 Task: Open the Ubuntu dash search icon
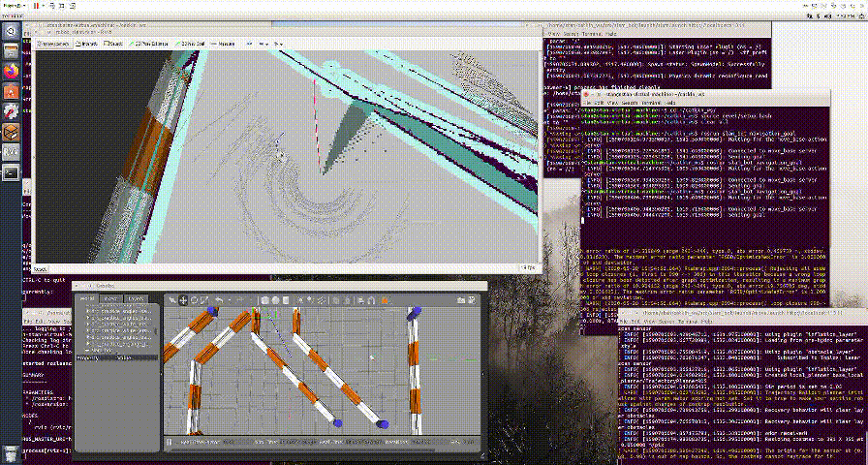11,31
